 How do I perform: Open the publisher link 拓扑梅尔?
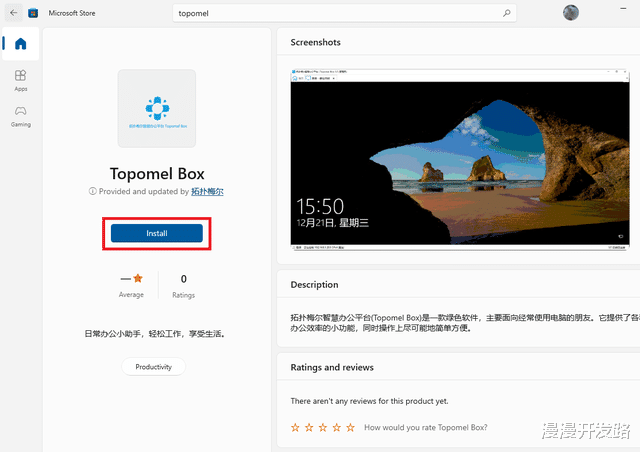tap(207, 191)
